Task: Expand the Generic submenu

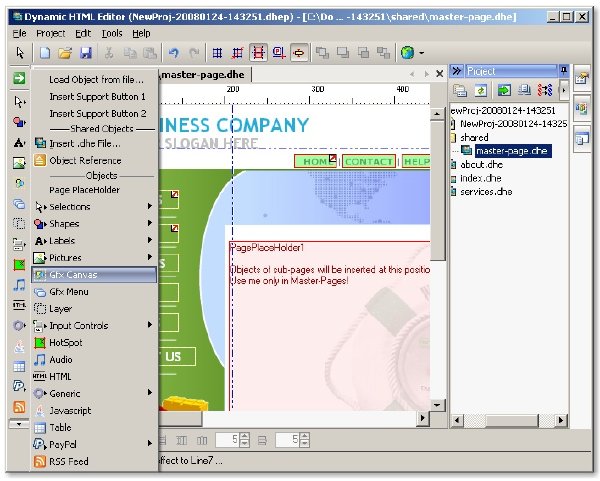Action: pos(94,393)
